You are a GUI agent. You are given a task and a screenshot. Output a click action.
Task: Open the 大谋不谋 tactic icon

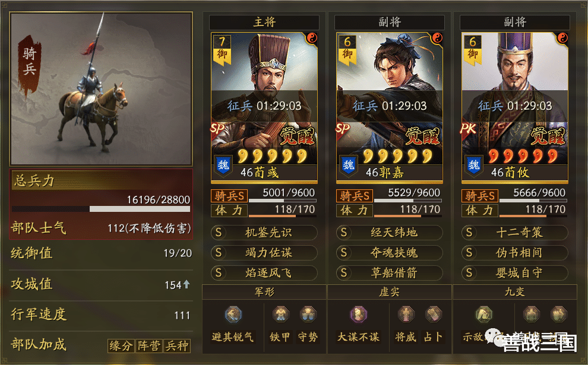359,315
